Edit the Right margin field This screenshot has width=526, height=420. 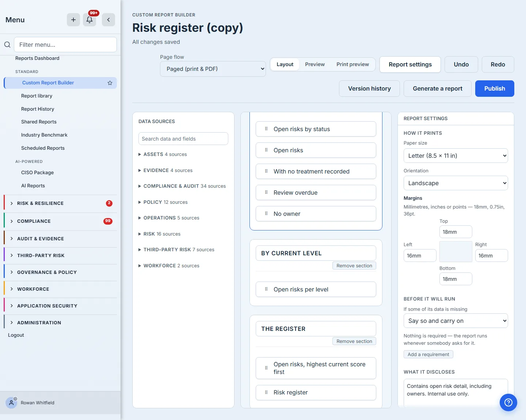pos(492,256)
